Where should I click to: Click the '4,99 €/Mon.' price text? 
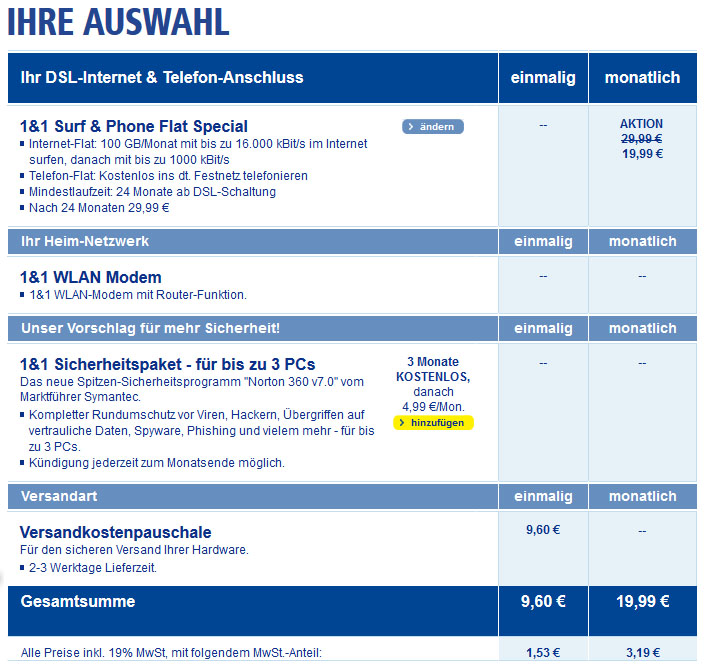coord(433,407)
